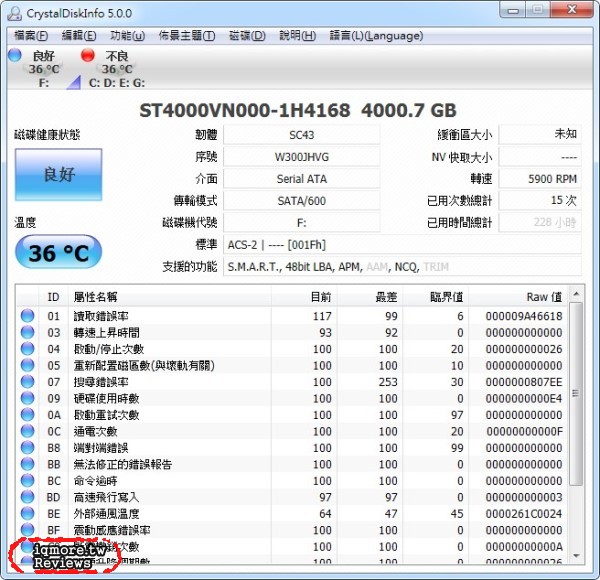
Task: Click the drive model title ST4000VN000-1H4168
Action: pos(245,111)
